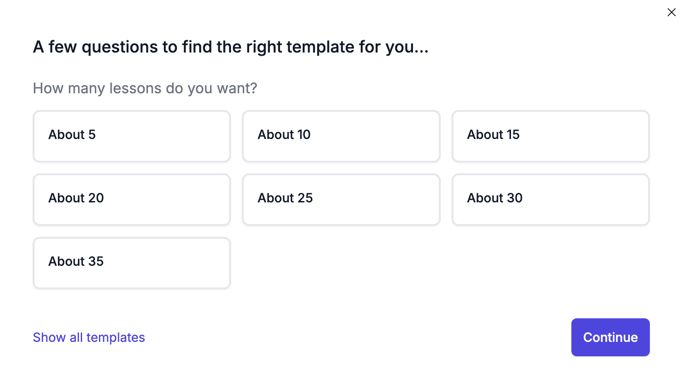Select About 30 lessons option
Screen dimensions: 688x374
[x=551, y=200]
